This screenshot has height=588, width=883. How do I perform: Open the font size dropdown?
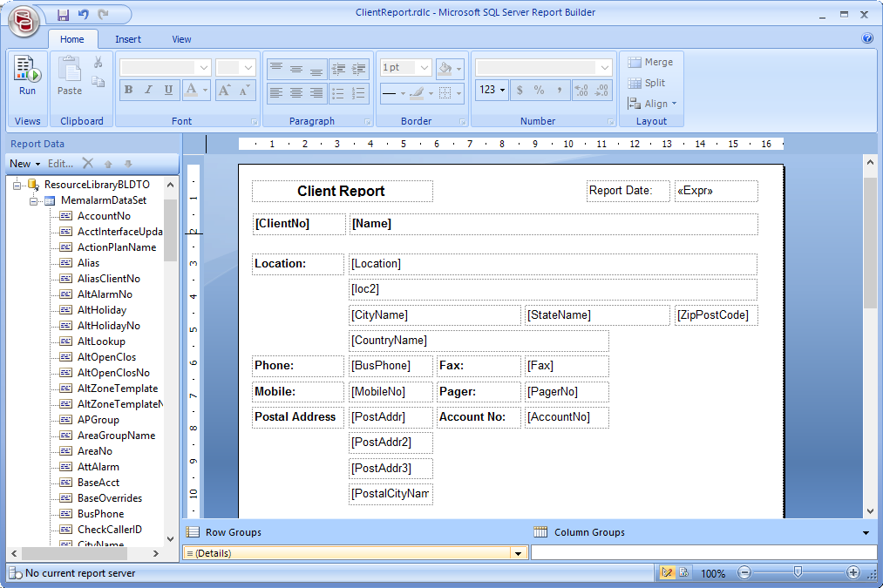coord(248,68)
